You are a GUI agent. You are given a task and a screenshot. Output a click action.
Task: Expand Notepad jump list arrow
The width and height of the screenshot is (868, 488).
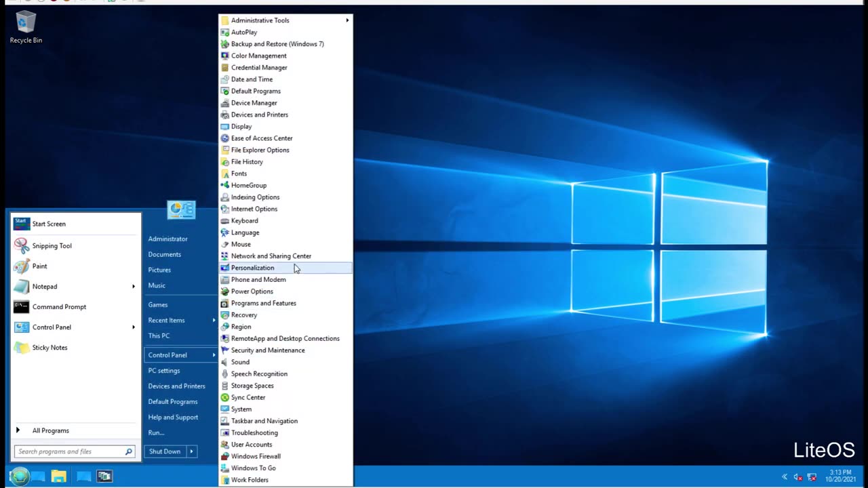tap(134, 287)
